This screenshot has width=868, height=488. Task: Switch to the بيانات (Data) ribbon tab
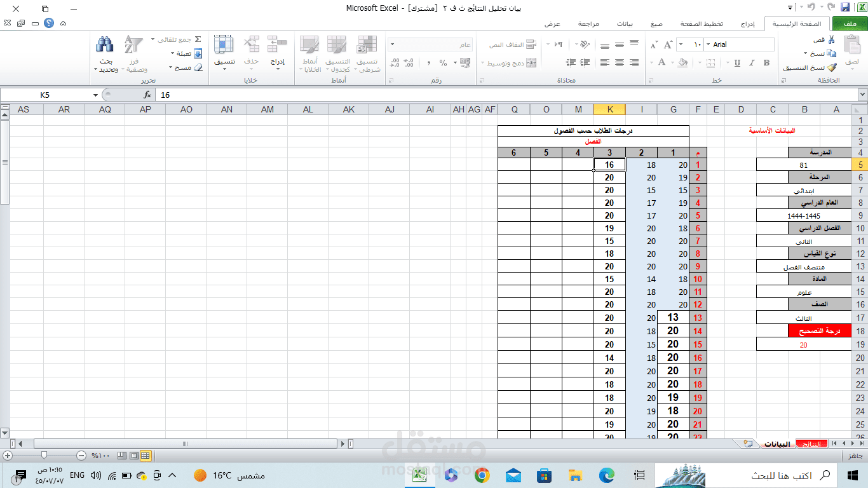click(x=625, y=24)
